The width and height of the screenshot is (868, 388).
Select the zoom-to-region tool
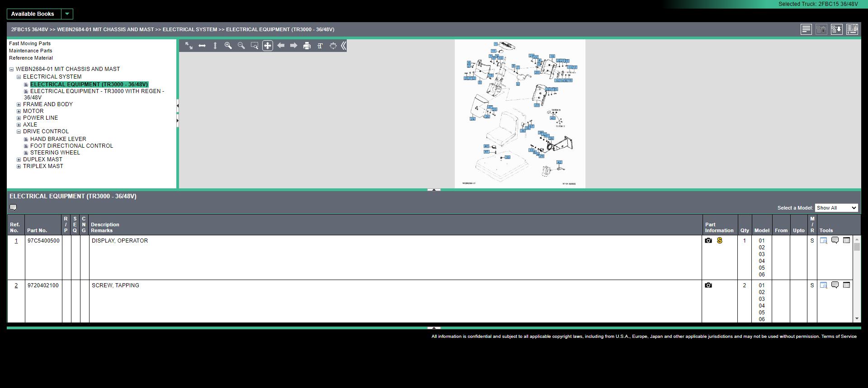(255, 46)
